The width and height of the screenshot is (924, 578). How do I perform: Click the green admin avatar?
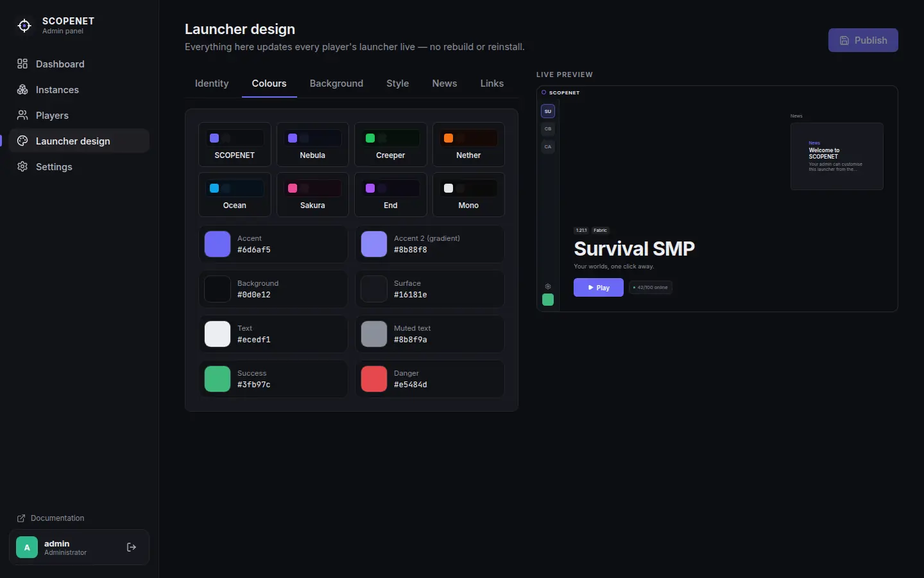(27, 547)
